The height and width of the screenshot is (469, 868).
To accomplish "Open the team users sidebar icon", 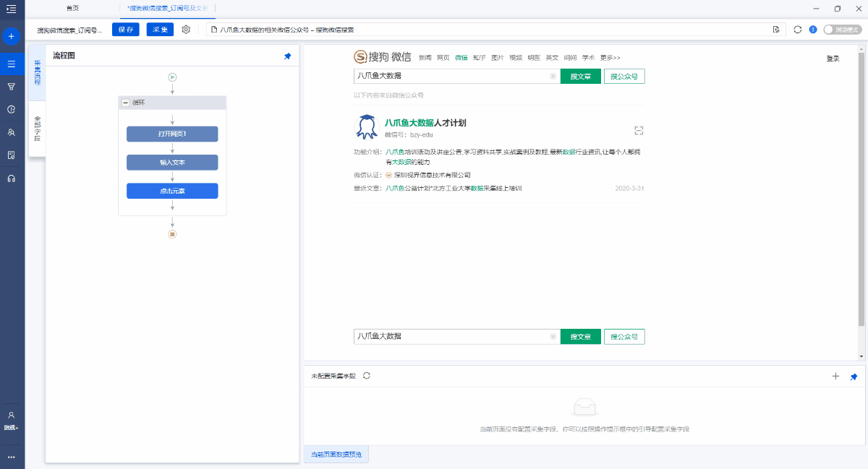I will (x=11, y=132).
